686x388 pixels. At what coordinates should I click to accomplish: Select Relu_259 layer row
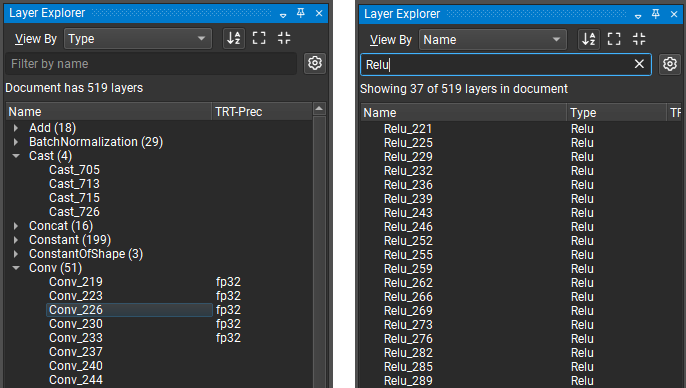(521, 269)
